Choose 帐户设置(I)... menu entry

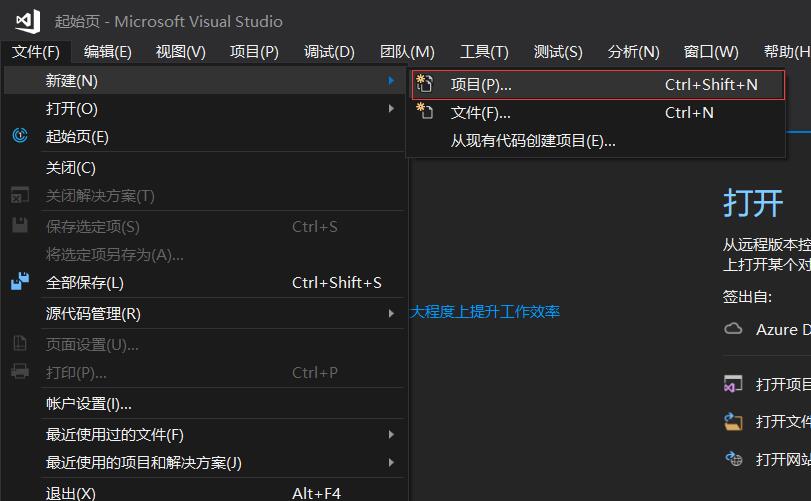pos(205,403)
